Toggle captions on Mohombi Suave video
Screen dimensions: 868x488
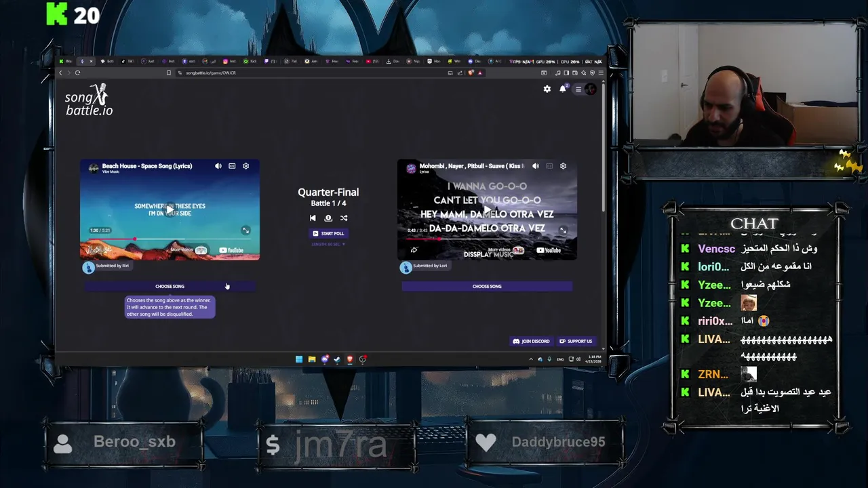click(x=549, y=166)
